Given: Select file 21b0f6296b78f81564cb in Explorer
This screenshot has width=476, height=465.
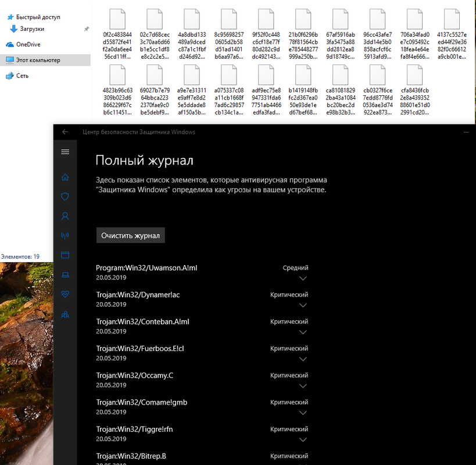Looking at the screenshot, I should point(303,34).
